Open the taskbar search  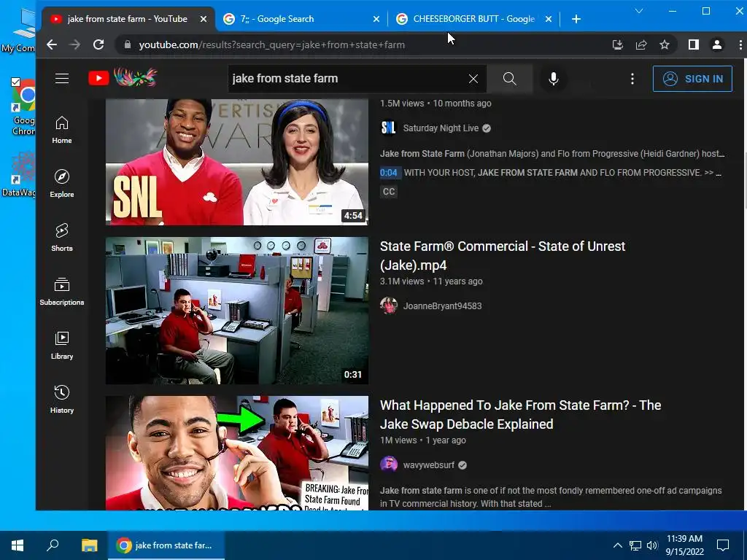(x=53, y=545)
